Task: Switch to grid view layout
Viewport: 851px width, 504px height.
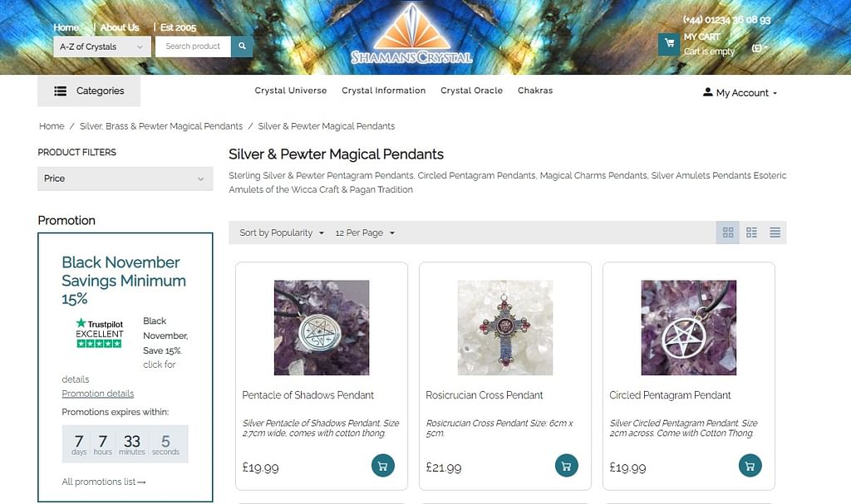Action: (728, 232)
